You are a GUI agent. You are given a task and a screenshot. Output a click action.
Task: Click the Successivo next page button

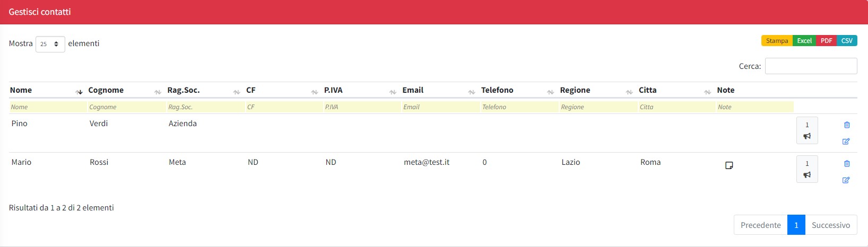click(x=830, y=225)
